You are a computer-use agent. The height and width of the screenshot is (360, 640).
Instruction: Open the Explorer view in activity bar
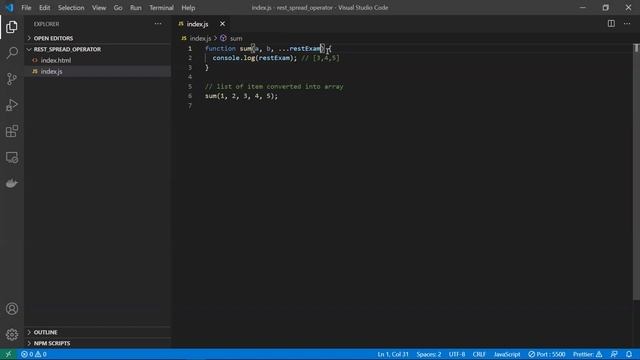click(12, 27)
